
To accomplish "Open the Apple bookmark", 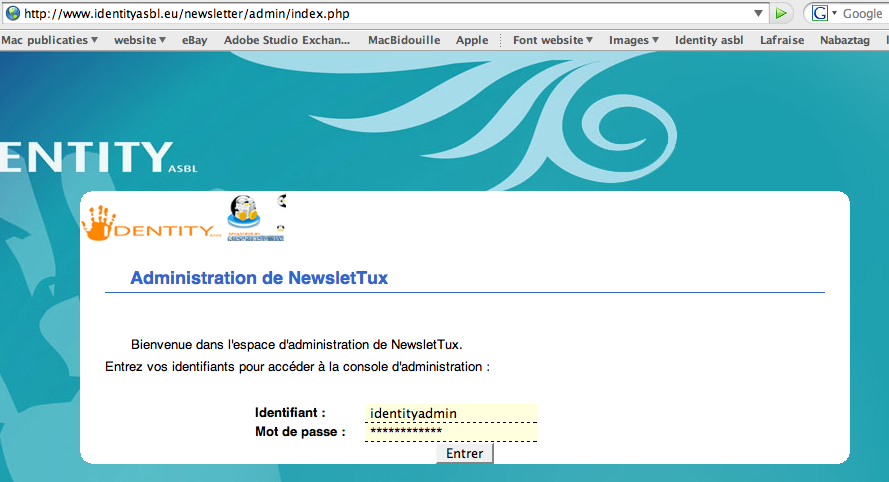I will (472, 40).
